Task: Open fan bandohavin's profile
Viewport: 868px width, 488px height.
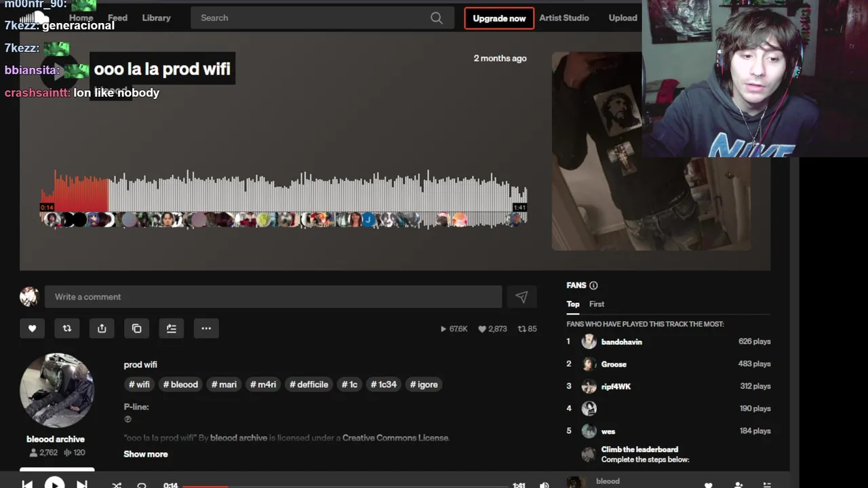Action: coord(622,342)
